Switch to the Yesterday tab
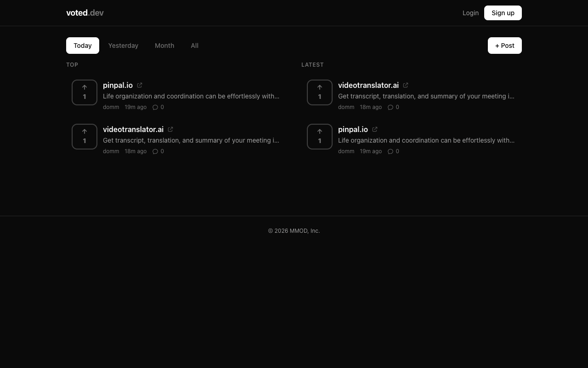 [x=123, y=46]
